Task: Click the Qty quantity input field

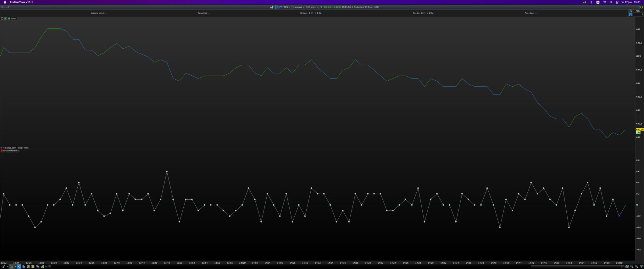Action: pos(638,15)
